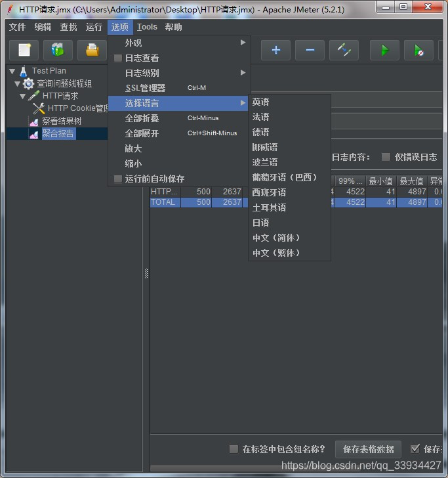
Task: Open the 编辑 menu
Action: (43, 27)
